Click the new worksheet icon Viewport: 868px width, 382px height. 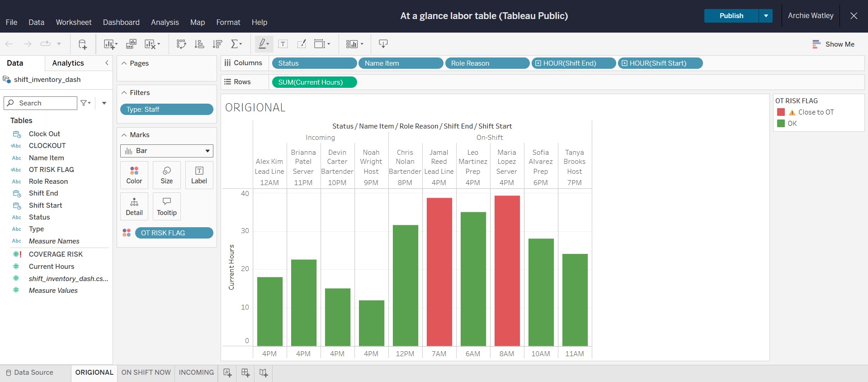point(227,373)
